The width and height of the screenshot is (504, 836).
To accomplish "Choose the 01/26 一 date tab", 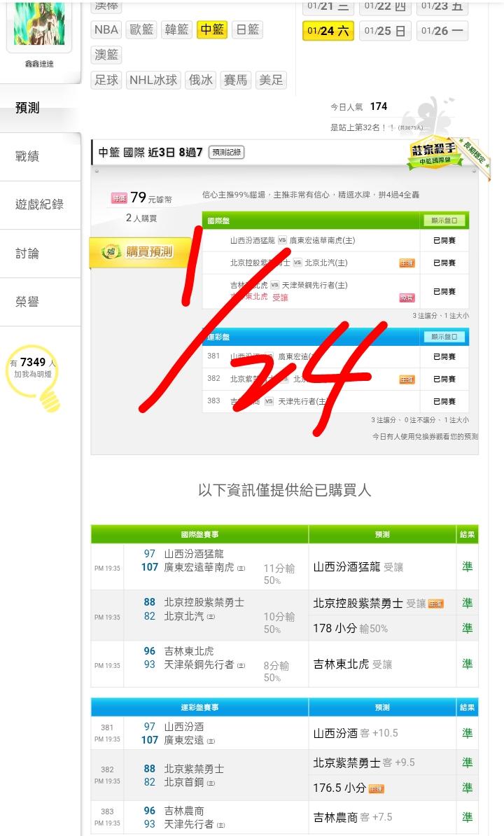I will 442,31.
